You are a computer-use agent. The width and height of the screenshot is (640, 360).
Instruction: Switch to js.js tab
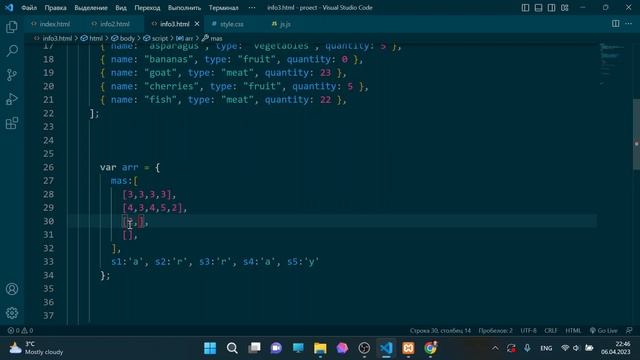point(285,24)
